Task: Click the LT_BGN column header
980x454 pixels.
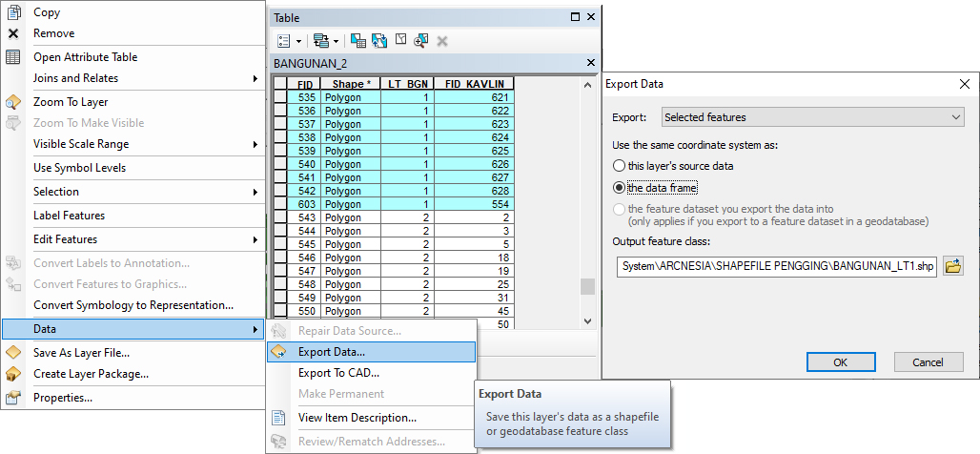Action: pyautogui.click(x=407, y=85)
